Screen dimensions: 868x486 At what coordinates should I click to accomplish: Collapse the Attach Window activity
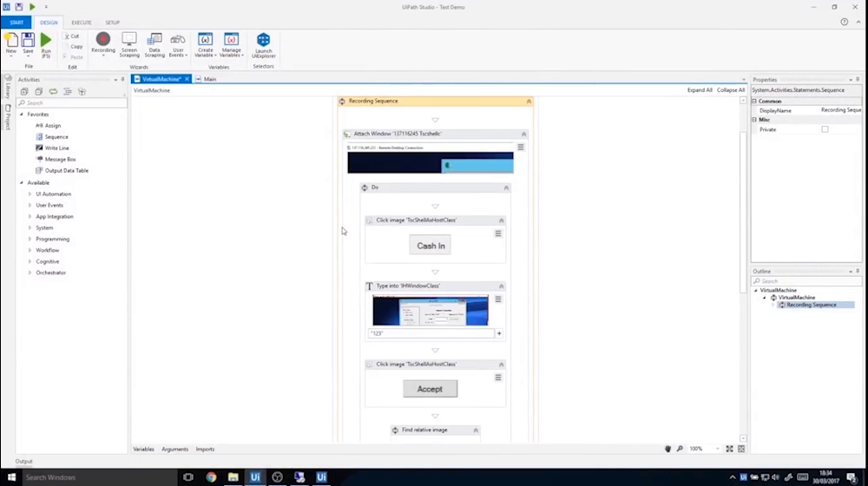523,134
